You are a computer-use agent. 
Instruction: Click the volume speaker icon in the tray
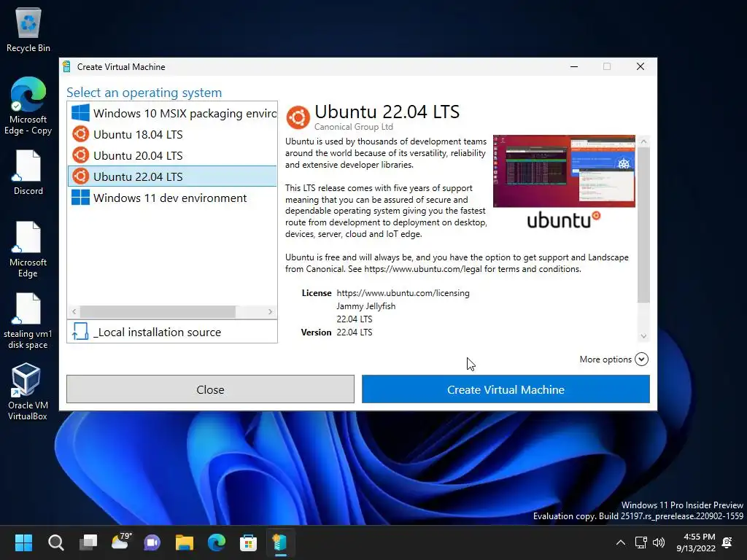659,542
